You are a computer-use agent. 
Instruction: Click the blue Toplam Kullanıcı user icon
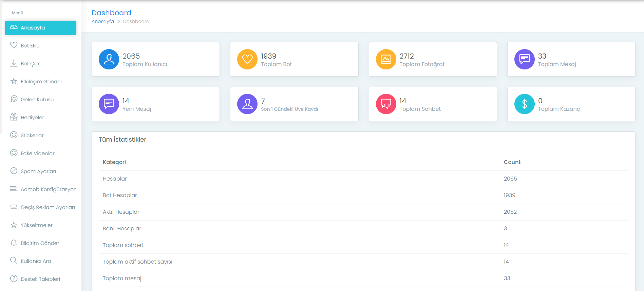(109, 59)
